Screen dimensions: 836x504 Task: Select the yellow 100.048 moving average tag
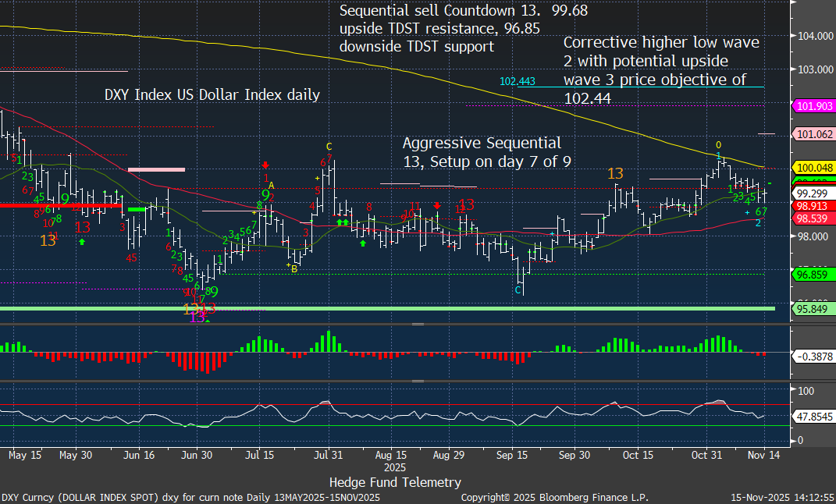[813, 168]
